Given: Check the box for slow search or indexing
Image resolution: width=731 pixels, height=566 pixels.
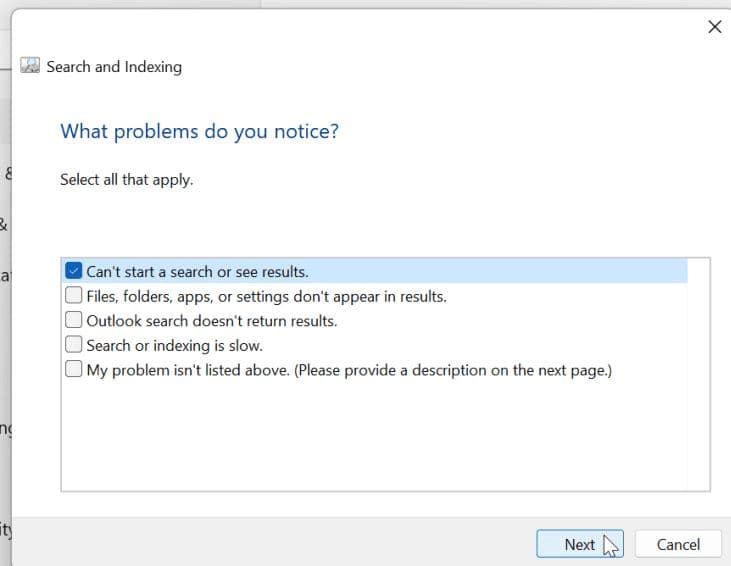Looking at the screenshot, I should (x=74, y=345).
